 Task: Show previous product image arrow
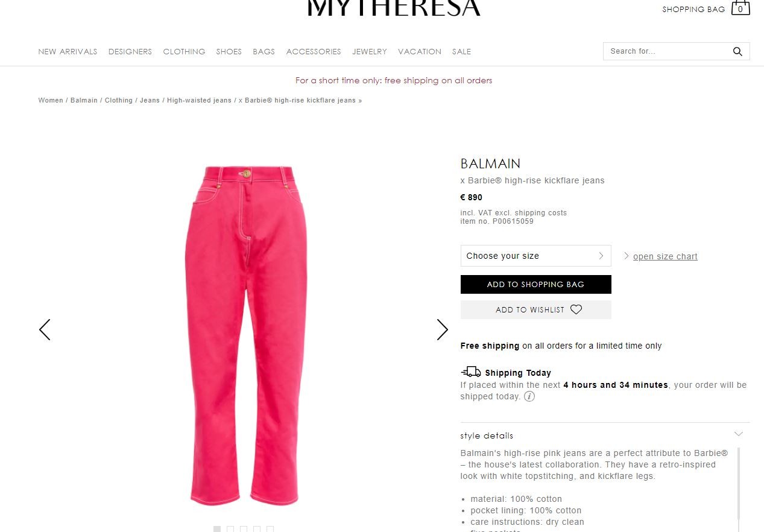tap(45, 330)
